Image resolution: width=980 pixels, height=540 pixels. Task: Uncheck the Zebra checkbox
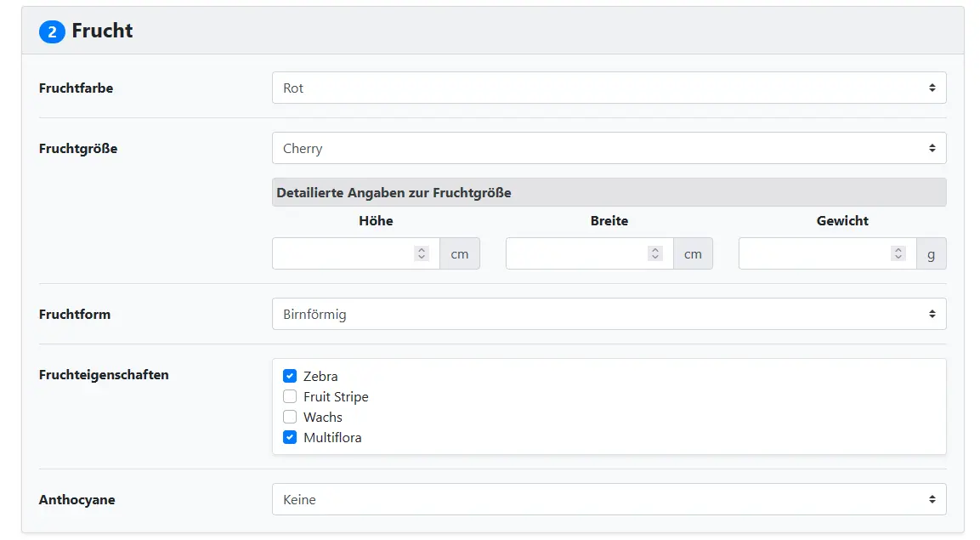click(x=290, y=376)
